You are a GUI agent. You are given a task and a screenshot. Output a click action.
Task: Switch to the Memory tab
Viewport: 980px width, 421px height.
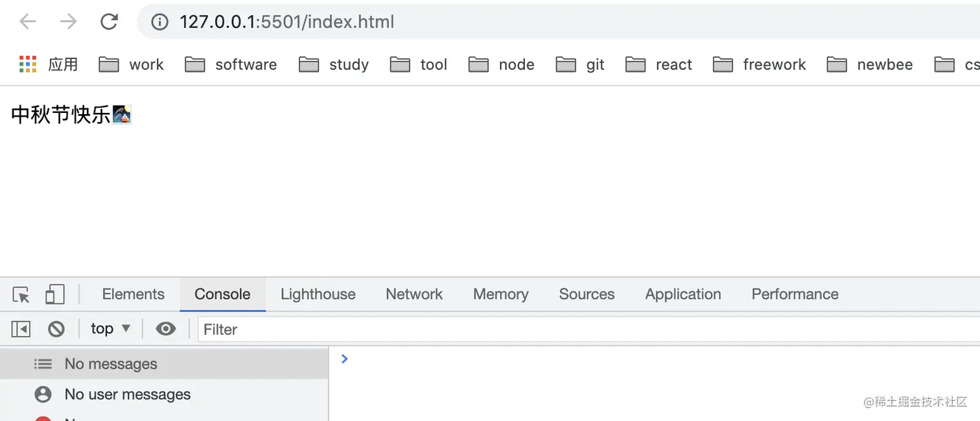pos(501,295)
